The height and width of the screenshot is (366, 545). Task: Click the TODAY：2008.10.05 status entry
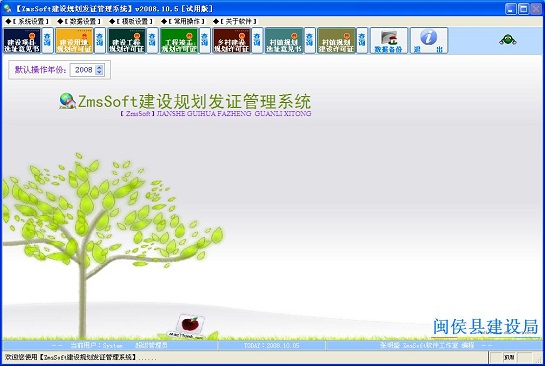(271, 345)
